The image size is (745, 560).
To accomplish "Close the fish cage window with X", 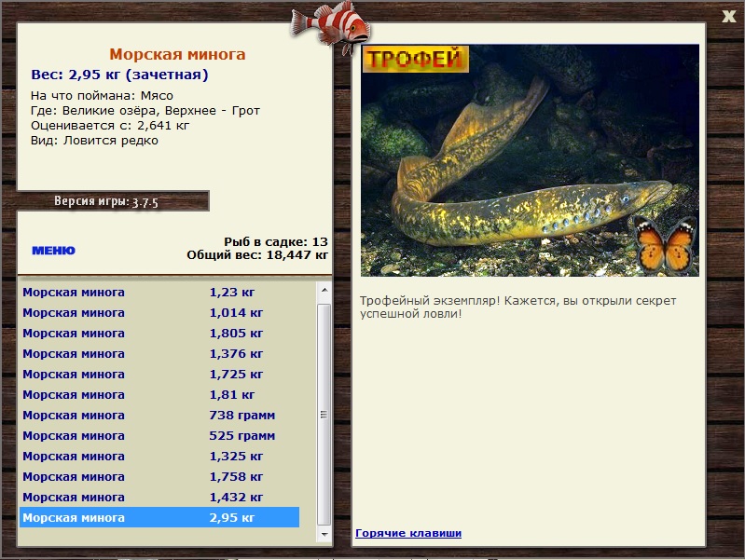I will pyautogui.click(x=729, y=17).
